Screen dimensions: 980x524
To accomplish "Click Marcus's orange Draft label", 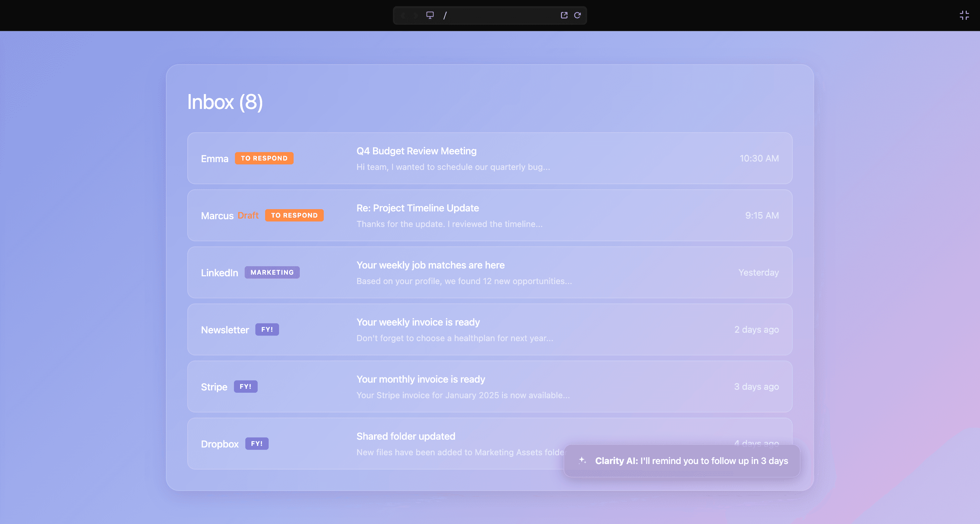I will 248,215.
